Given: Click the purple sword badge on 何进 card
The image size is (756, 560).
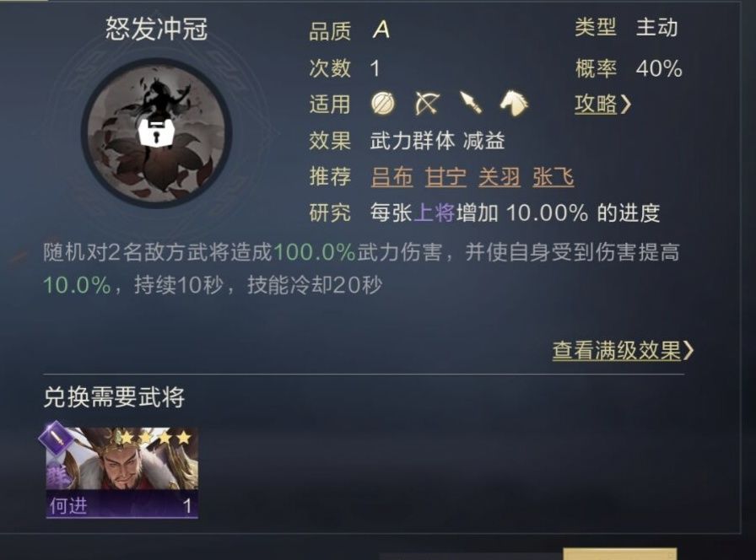Looking at the screenshot, I should (55, 438).
